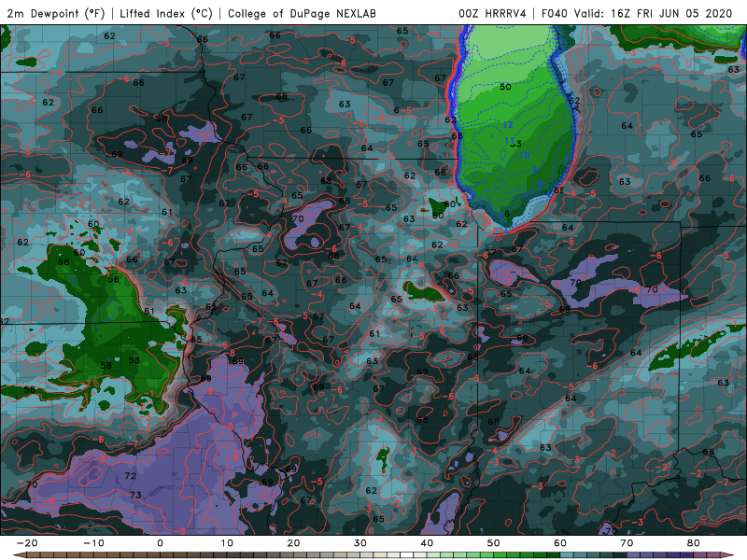Click the 0 label on the color scale
The width and height of the screenshot is (747, 560).
click(160, 543)
